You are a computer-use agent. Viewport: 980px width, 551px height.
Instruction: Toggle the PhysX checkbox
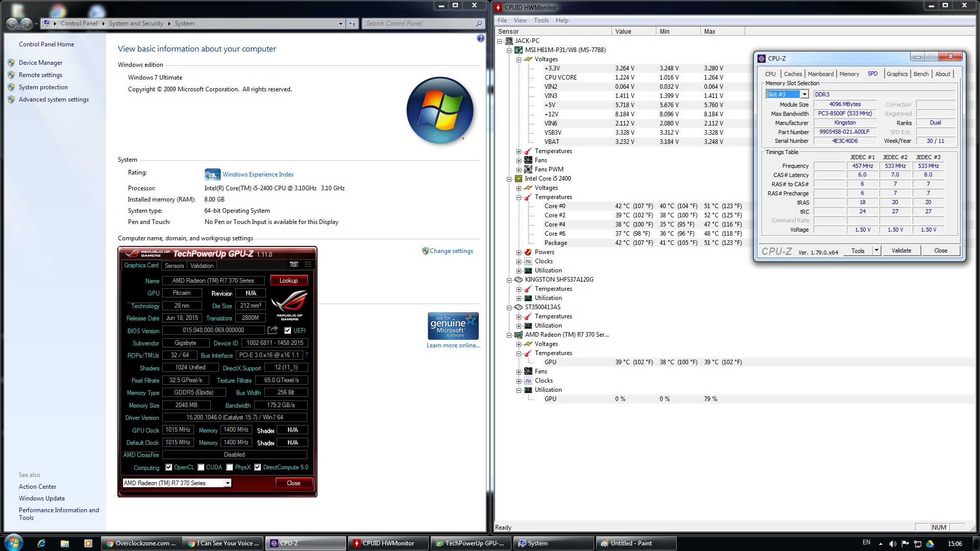(230, 467)
